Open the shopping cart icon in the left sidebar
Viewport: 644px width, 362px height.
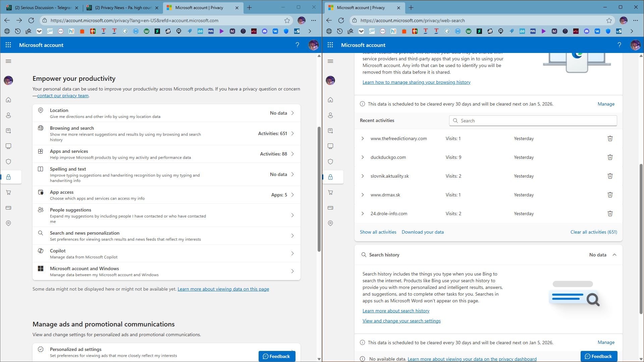point(8,192)
